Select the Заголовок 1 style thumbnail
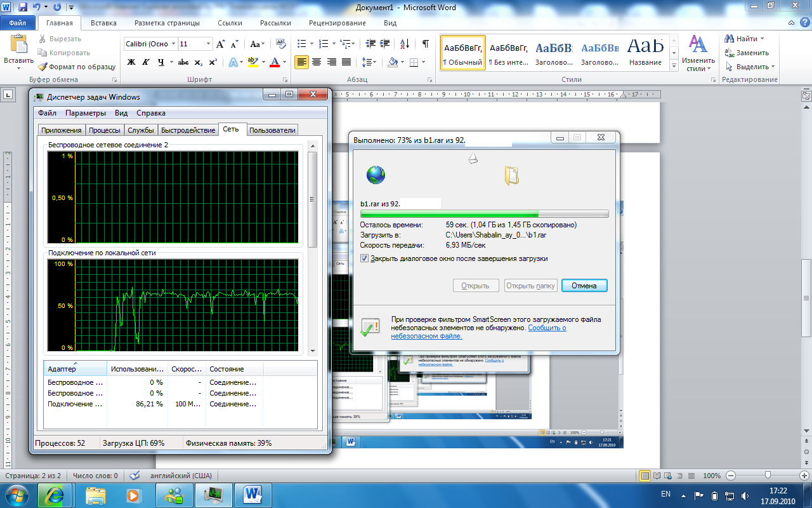 [x=553, y=54]
